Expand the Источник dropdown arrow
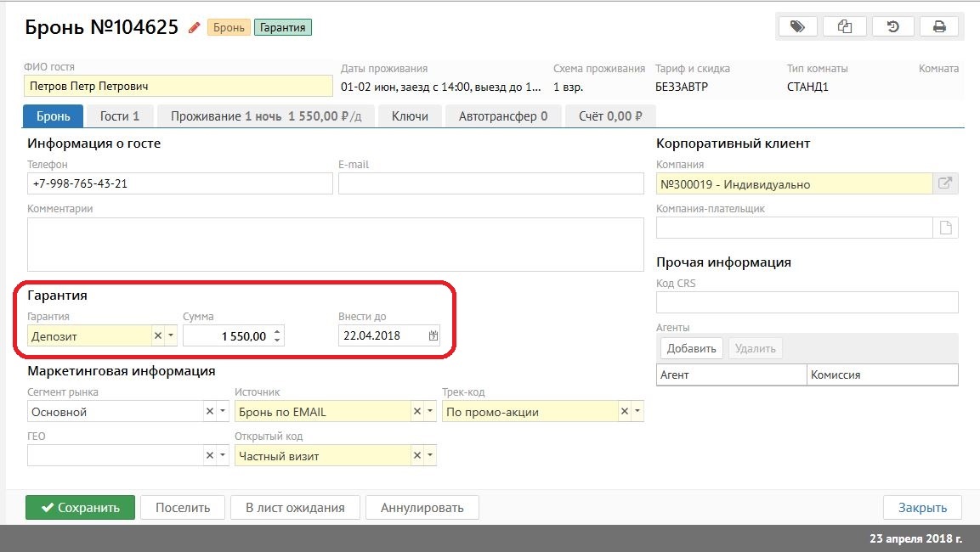The height and width of the screenshot is (552, 980). tap(430, 412)
